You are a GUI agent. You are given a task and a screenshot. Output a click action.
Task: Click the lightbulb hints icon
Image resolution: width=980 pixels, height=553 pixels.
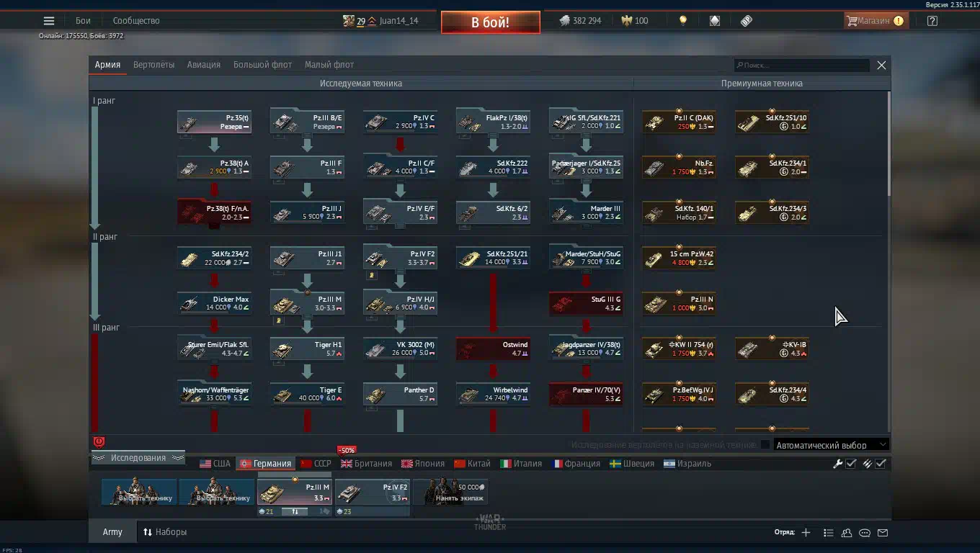pyautogui.click(x=683, y=21)
